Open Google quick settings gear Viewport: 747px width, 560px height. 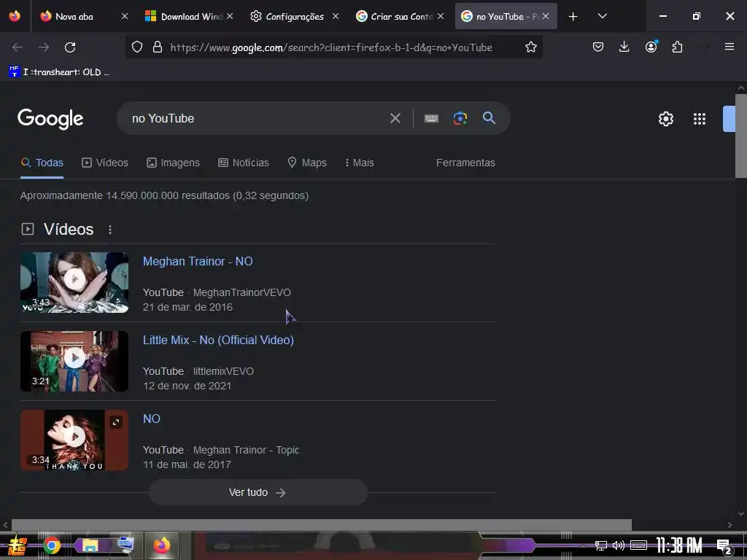point(665,119)
